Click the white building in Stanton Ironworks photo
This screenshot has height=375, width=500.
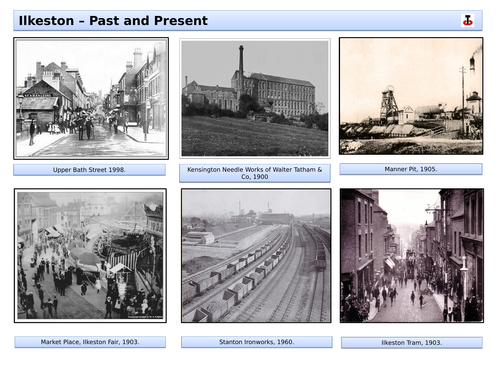200,238
